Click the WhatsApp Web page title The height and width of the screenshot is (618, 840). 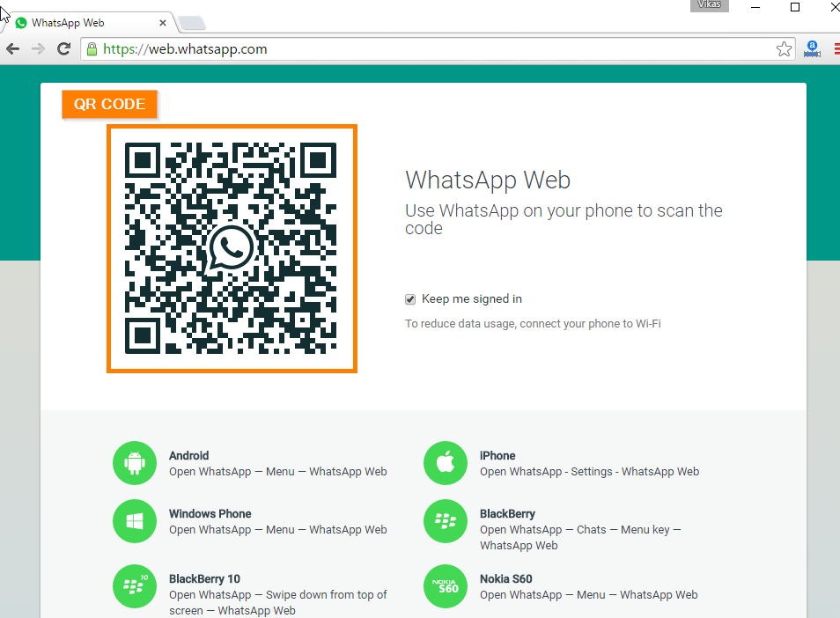click(x=488, y=180)
